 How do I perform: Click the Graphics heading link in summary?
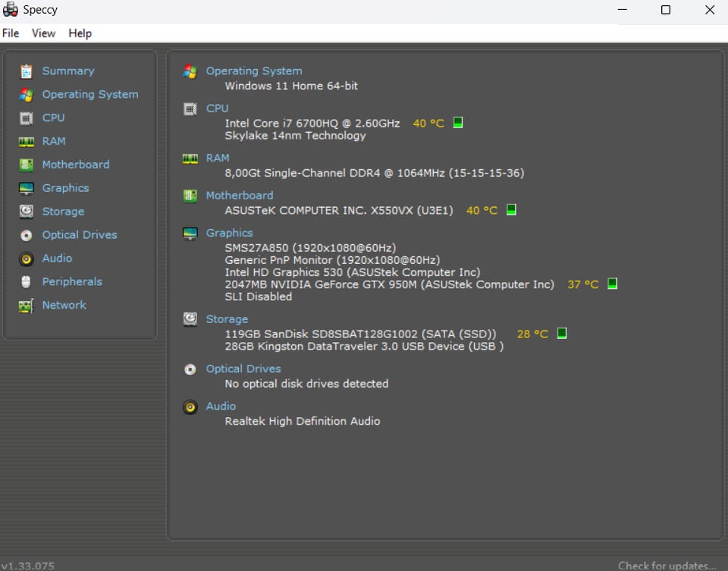(229, 233)
